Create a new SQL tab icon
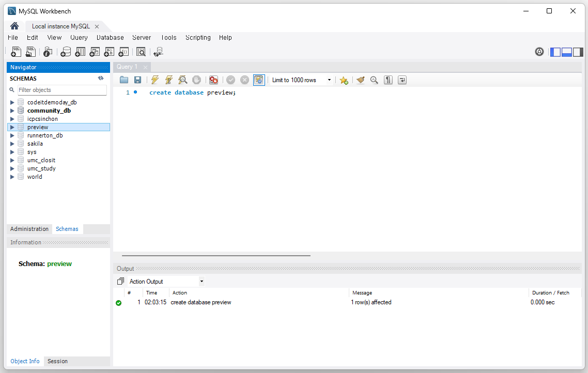The width and height of the screenshot is (588, 373). point(16,52)
